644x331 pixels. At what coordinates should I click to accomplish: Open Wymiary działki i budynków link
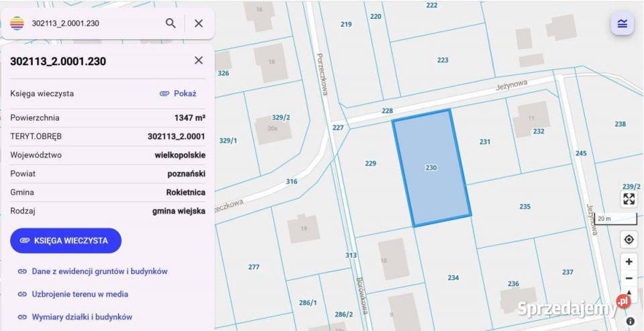(x=75, y=317)
